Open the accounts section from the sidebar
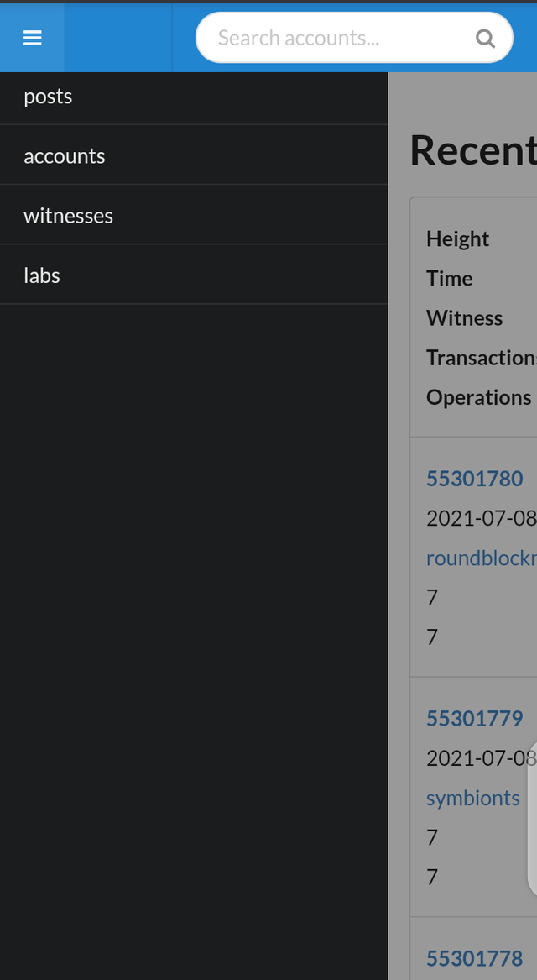 pos(65,155)
